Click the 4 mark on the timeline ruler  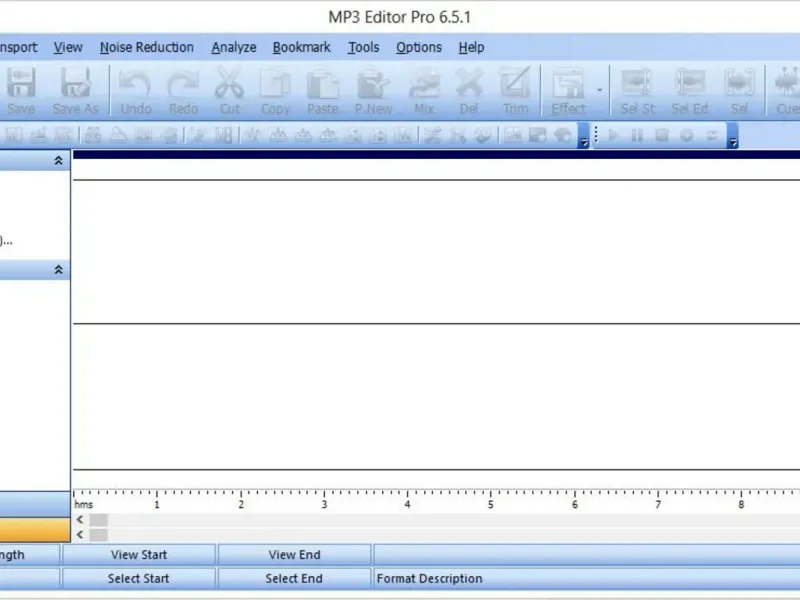(407, 504)
